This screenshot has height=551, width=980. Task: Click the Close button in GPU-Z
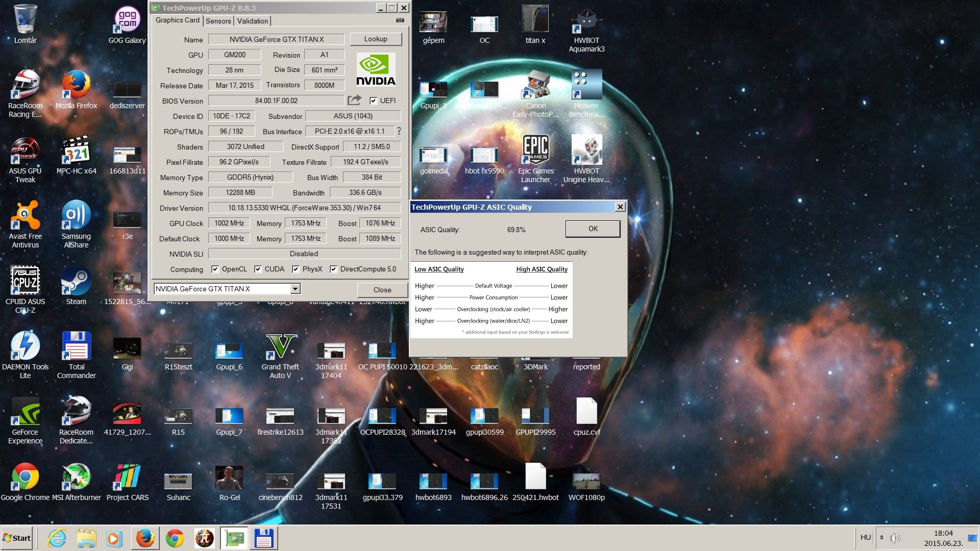point(382,290)
